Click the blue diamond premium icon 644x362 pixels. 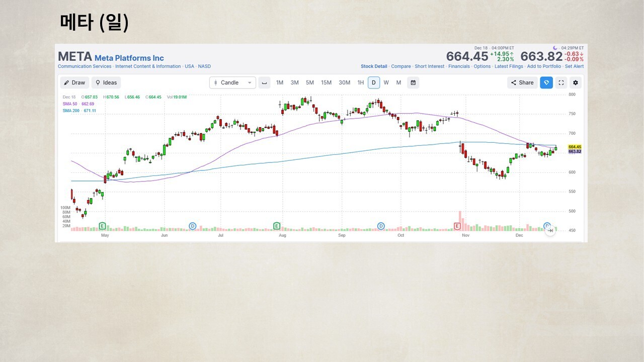[x=546, y=83]
